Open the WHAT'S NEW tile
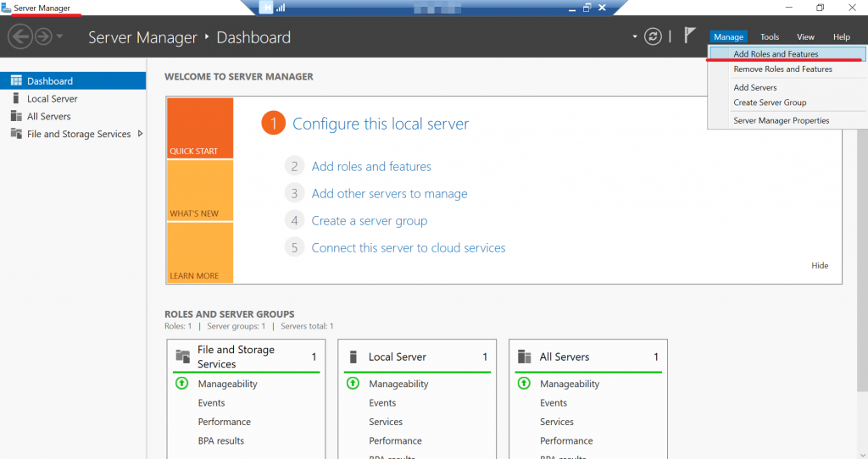868x459 pixels. (200, 191)
